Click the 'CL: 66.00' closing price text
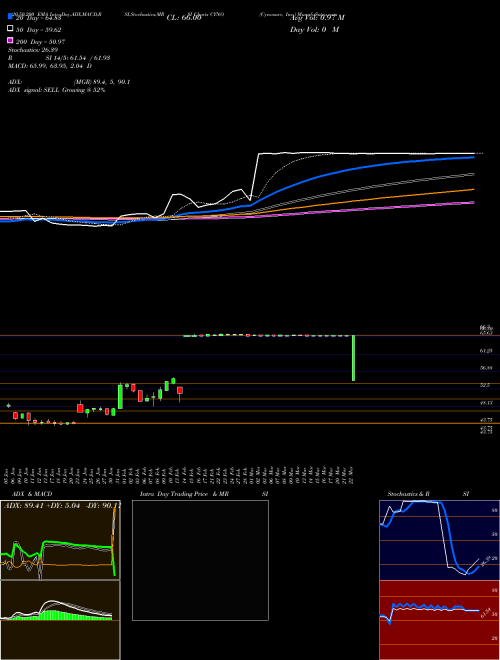Screen dimensions: 500x660 click(184, 18)
